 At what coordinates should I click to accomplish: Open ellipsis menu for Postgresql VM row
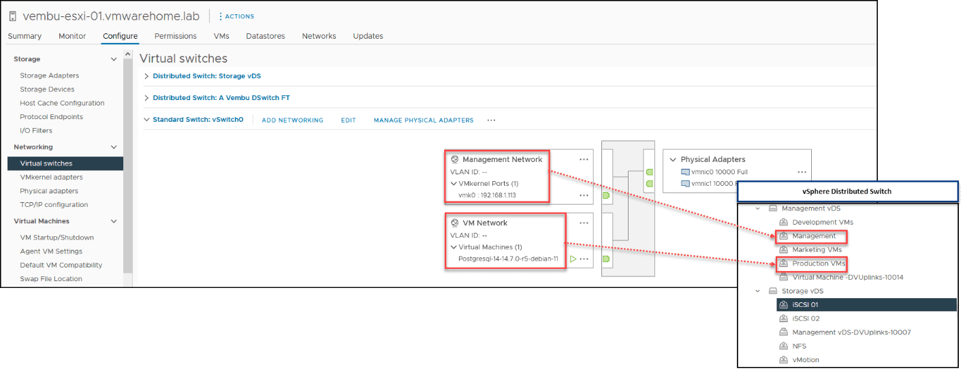584,259
